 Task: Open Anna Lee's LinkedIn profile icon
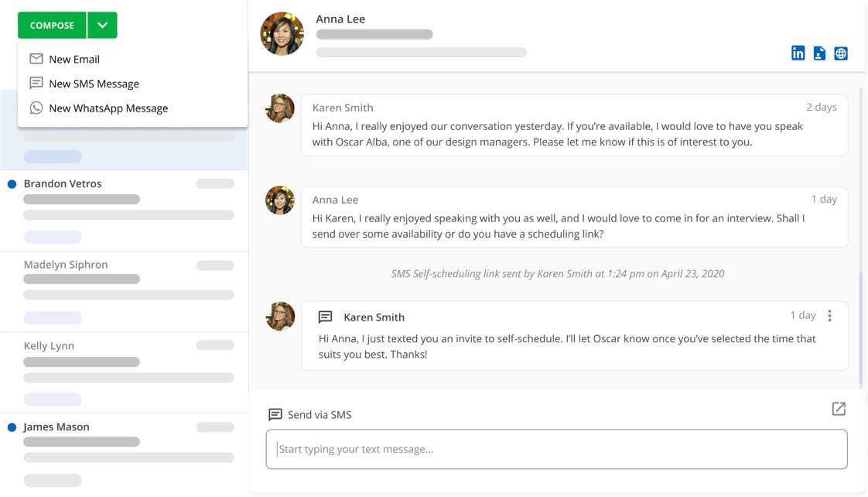pyautogui.click(x=798, y=53)
